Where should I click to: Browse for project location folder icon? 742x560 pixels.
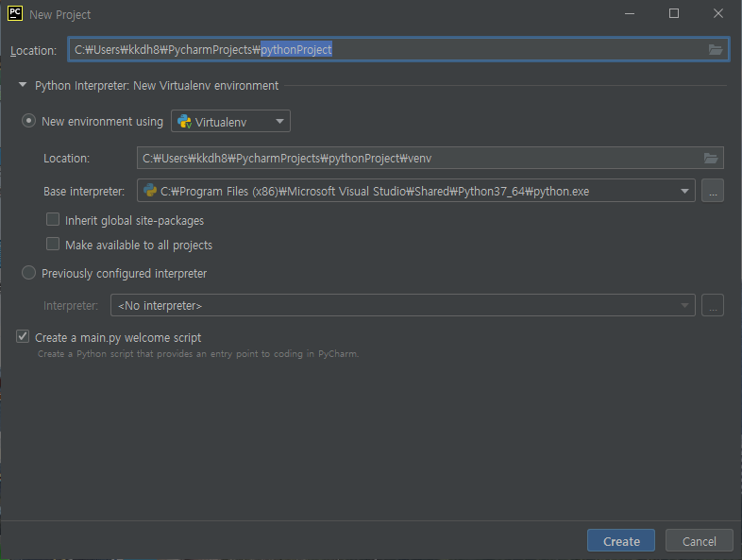[715, 50]
